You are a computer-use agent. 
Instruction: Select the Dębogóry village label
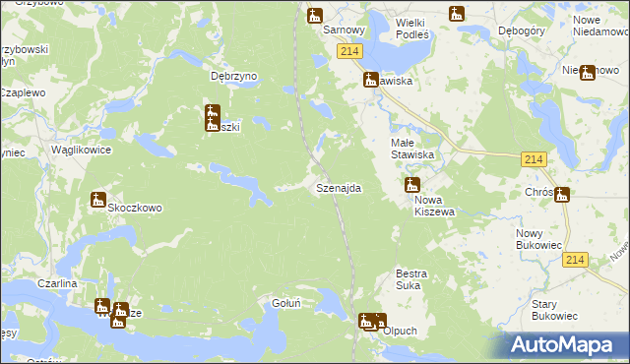522,30
